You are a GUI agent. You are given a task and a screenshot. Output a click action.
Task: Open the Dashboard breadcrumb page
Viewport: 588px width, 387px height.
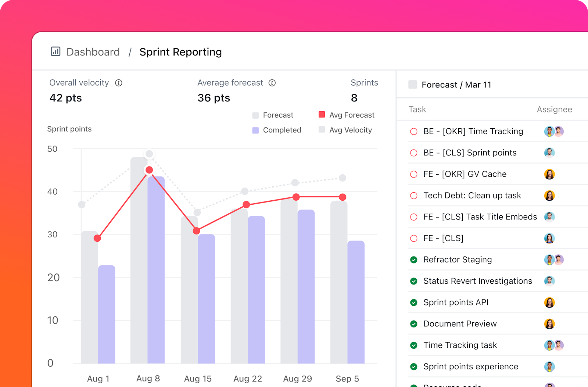93,51
